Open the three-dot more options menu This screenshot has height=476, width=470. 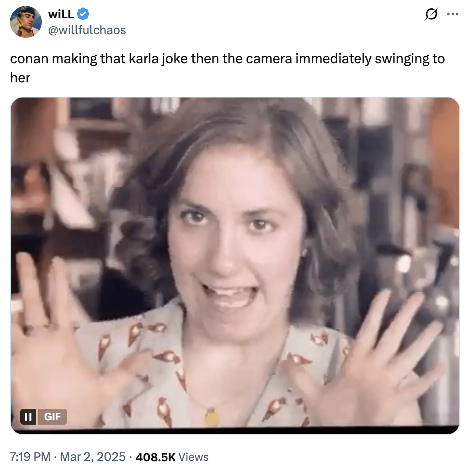coord(453,14)
